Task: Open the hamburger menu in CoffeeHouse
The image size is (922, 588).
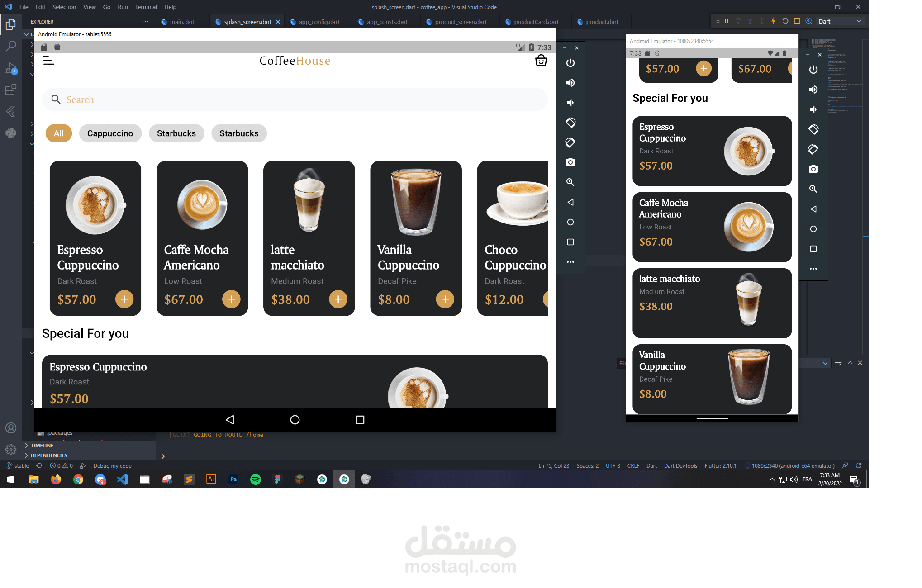Action: click(x=48, y=61)
